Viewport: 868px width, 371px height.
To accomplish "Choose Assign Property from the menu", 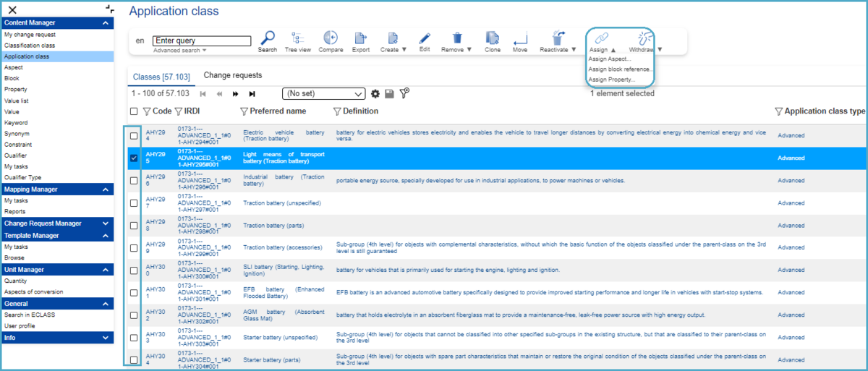I will 611,80.
